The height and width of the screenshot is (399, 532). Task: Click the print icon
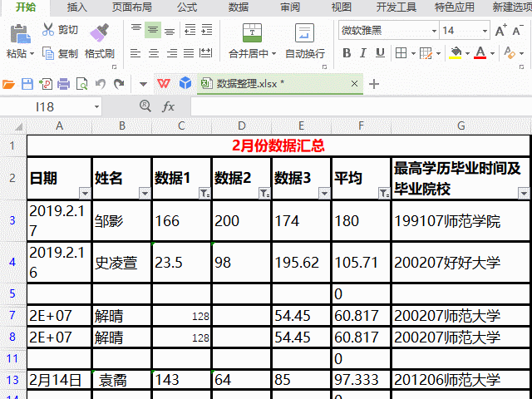coord(63,84)
